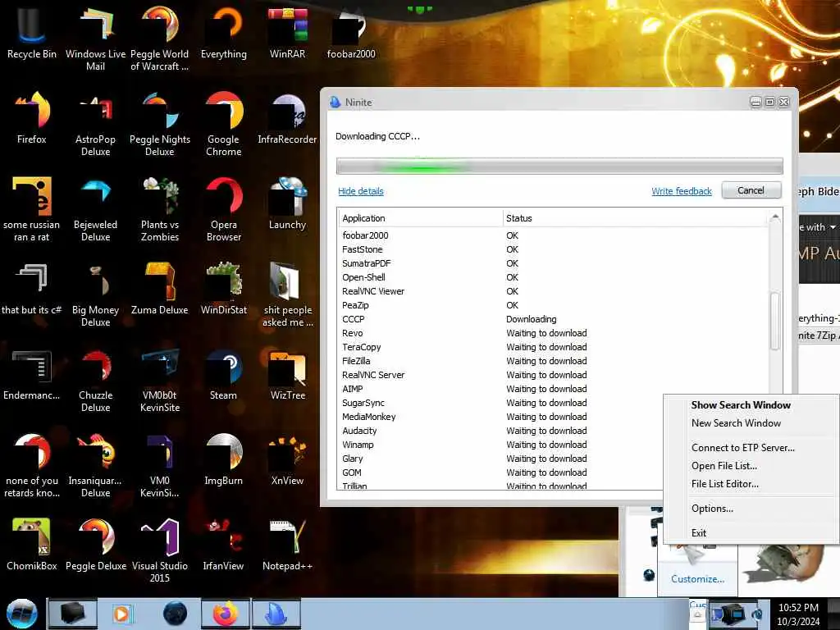Image resolution: width=840 pixels, height=630 pixels.
Task: Choose Exit in tray context menu
Action: pos(699,533)
